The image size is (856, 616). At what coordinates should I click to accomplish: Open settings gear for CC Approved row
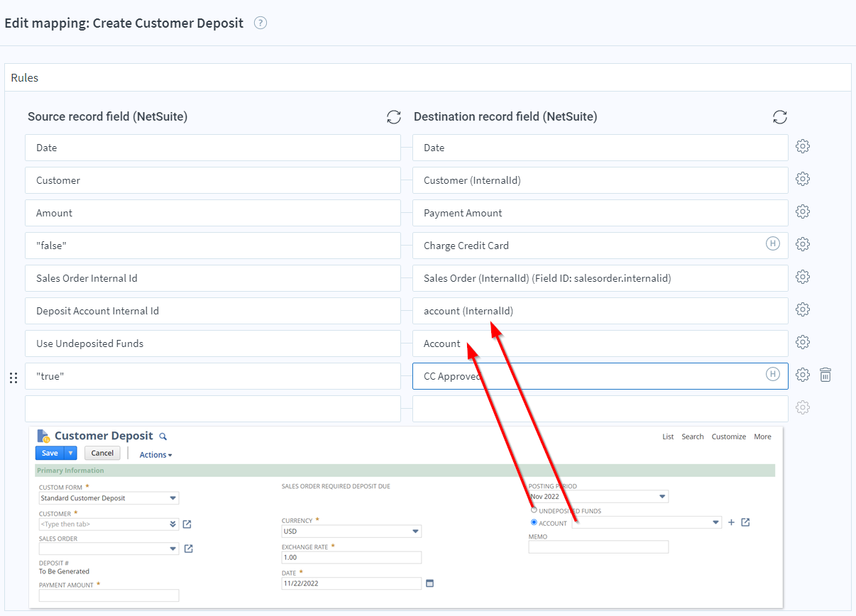803,375
